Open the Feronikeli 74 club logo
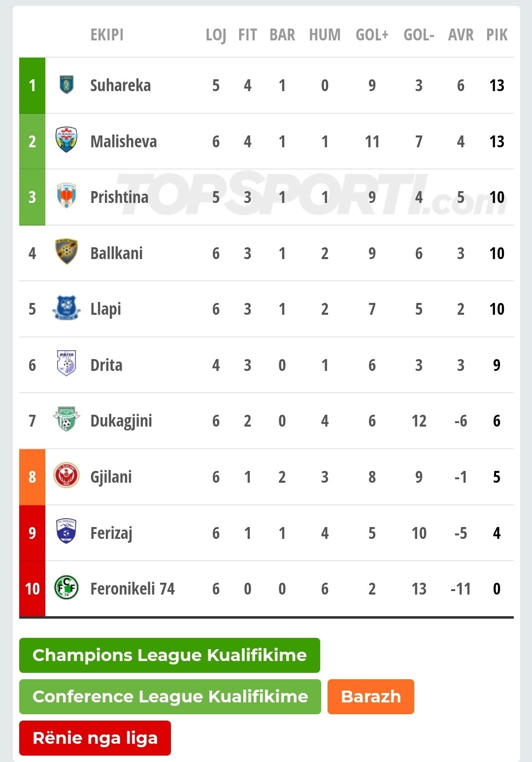532x762 pixels. pos(66,588)
